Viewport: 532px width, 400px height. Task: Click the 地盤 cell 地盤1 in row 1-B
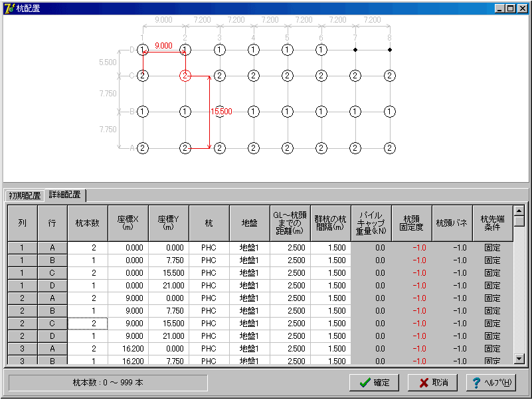click(250, 260)
